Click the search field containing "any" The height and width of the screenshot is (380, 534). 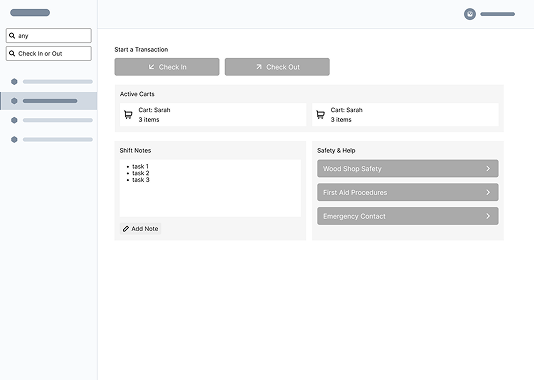click(x=49, y=35)
